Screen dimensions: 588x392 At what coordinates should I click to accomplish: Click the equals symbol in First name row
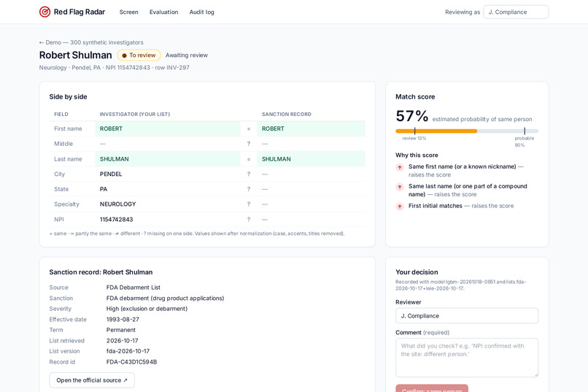click(248, 128)
